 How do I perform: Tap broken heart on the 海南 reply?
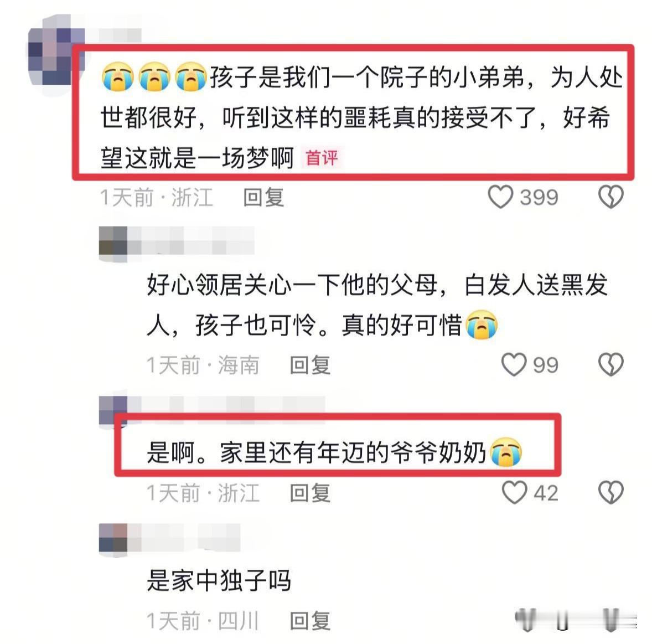610,365
